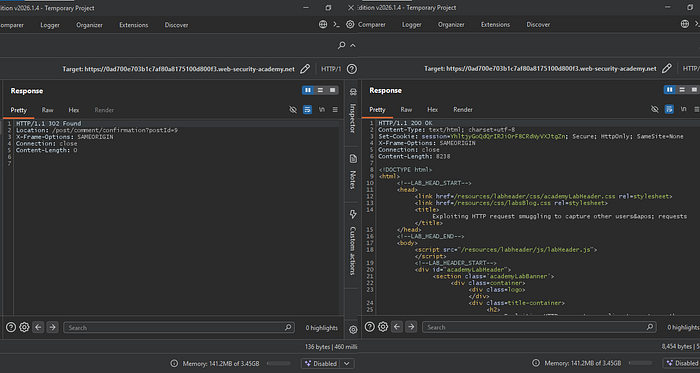Viewport: 700px width, 373px height.
Task: Open Extensions tab in right window
Action: [495, 25]
